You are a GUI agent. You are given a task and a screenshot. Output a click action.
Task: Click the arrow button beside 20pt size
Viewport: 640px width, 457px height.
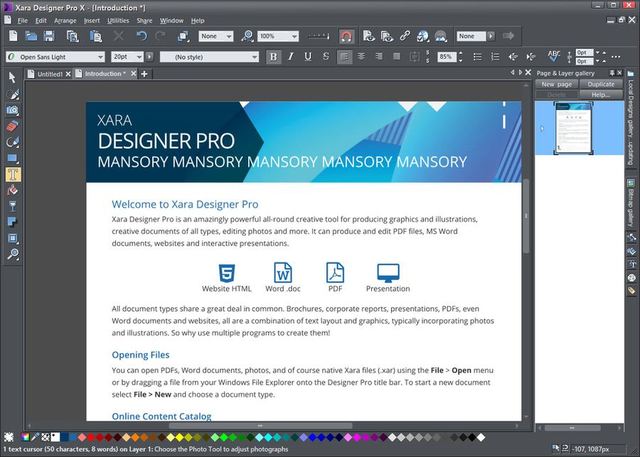[x=149, y=57]
